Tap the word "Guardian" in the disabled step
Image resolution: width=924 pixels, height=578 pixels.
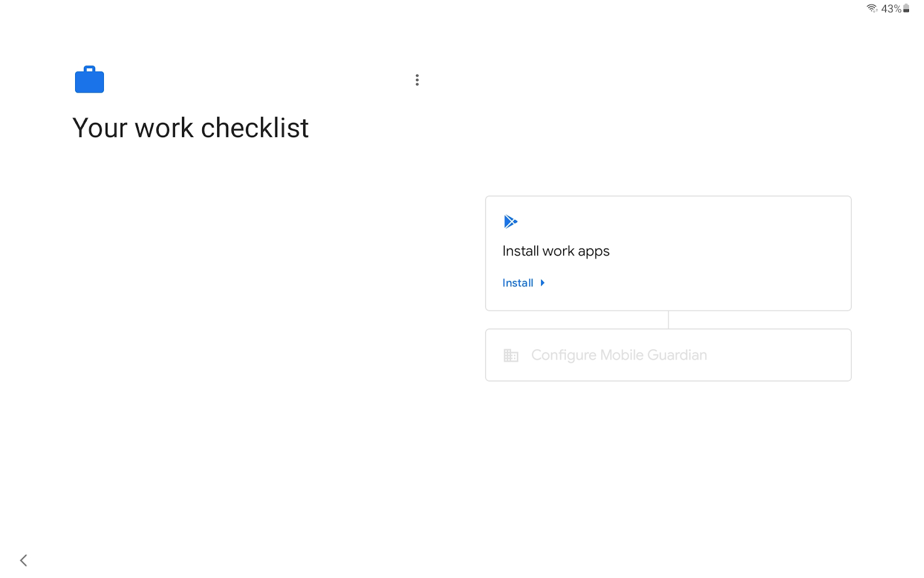[677, 355]
